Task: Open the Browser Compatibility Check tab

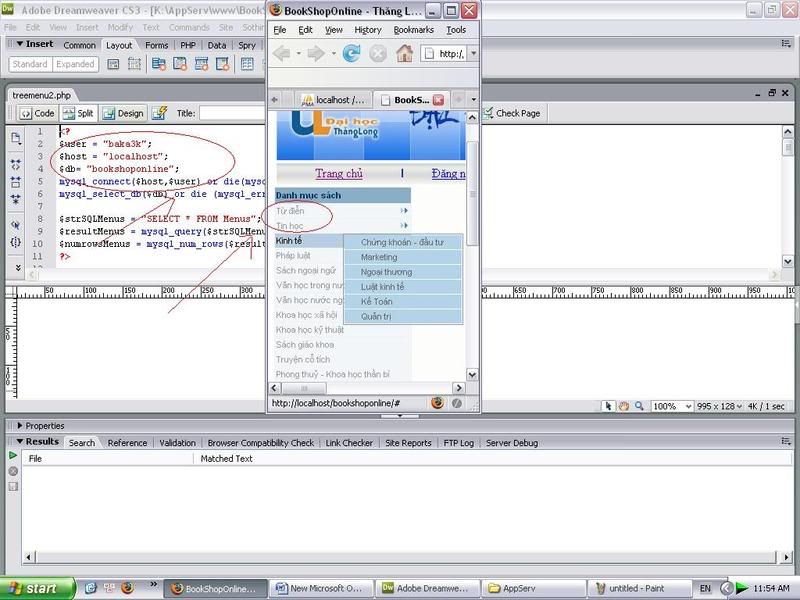Action: pyautogui.click(x=261, y=443)
